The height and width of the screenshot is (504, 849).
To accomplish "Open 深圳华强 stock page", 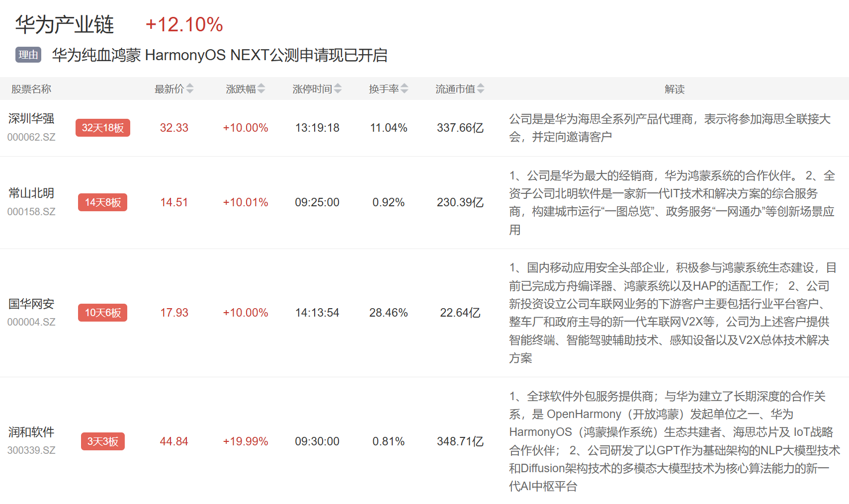I will [31, 119].
